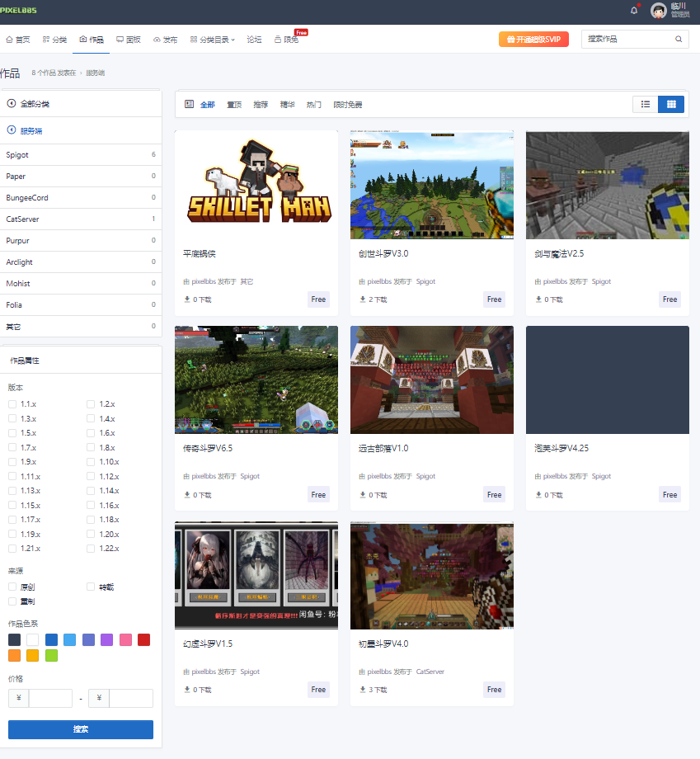Enable the 1.7.x version filter

(x=12, y=448)
